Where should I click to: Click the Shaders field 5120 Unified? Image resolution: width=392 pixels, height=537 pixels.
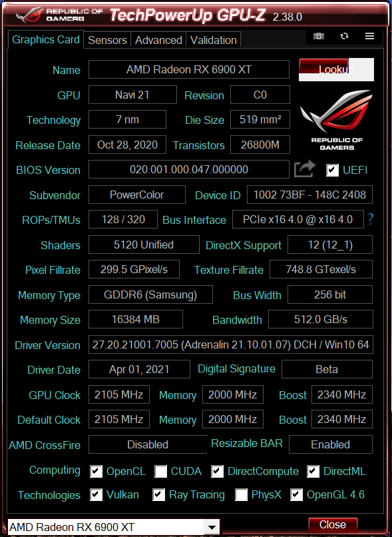coord(144,245)
